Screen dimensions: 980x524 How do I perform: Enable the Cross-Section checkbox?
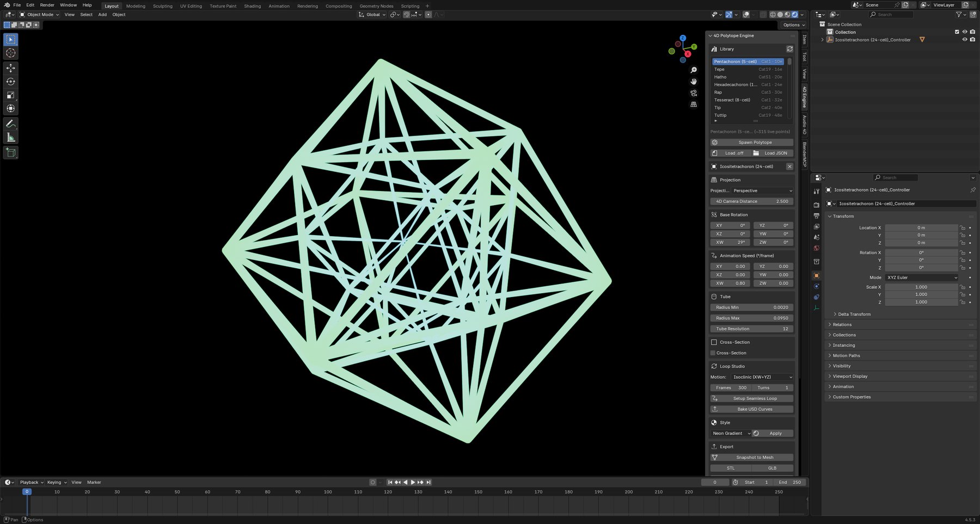pyautogui.click(x=713, y=353)
